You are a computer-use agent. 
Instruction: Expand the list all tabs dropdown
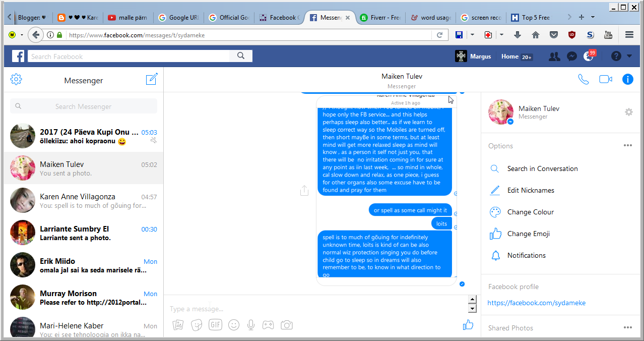point(593,17)
